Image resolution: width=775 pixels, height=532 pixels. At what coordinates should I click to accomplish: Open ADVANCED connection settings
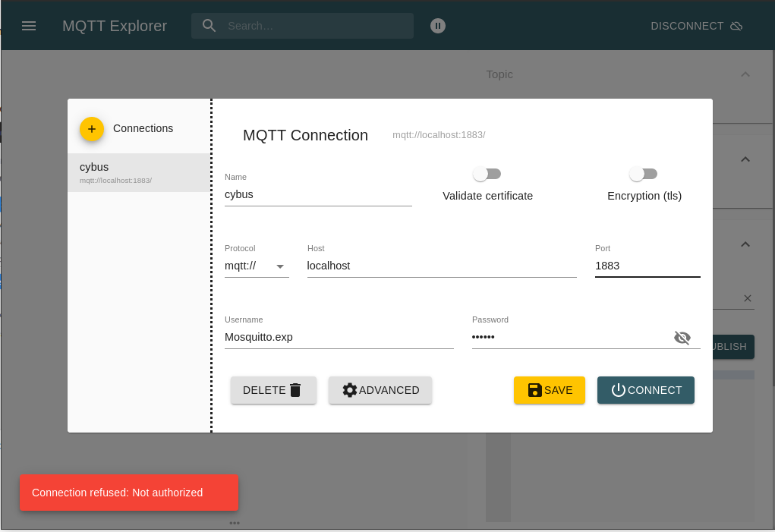click(380, 390)
